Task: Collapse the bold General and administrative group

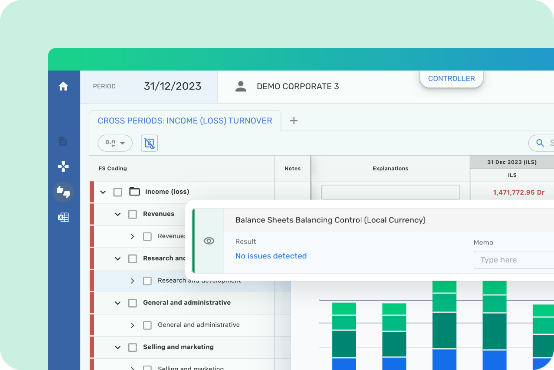Action: point(118,303)
